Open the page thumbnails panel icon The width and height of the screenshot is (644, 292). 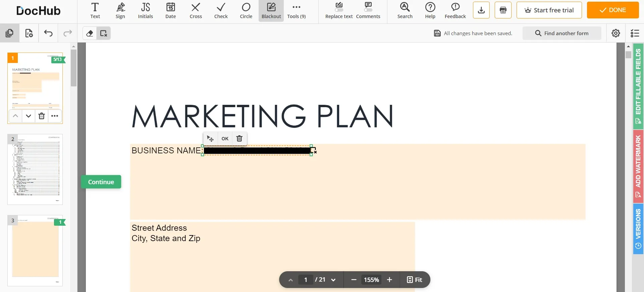(10, 33)
